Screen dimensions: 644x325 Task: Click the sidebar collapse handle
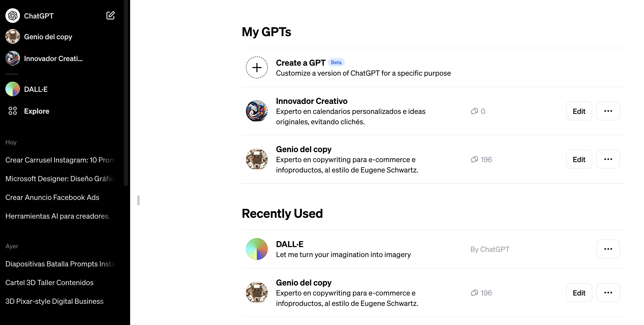pos(138,200)
